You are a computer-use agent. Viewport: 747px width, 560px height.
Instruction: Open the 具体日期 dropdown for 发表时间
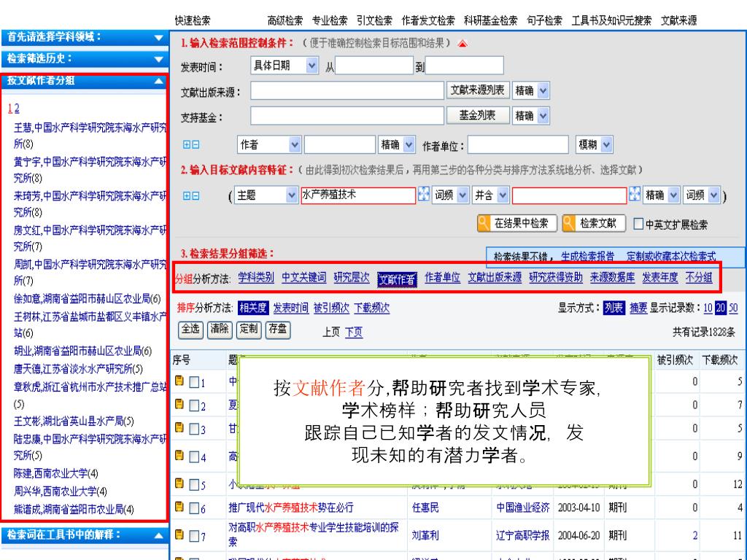[285, 65]
